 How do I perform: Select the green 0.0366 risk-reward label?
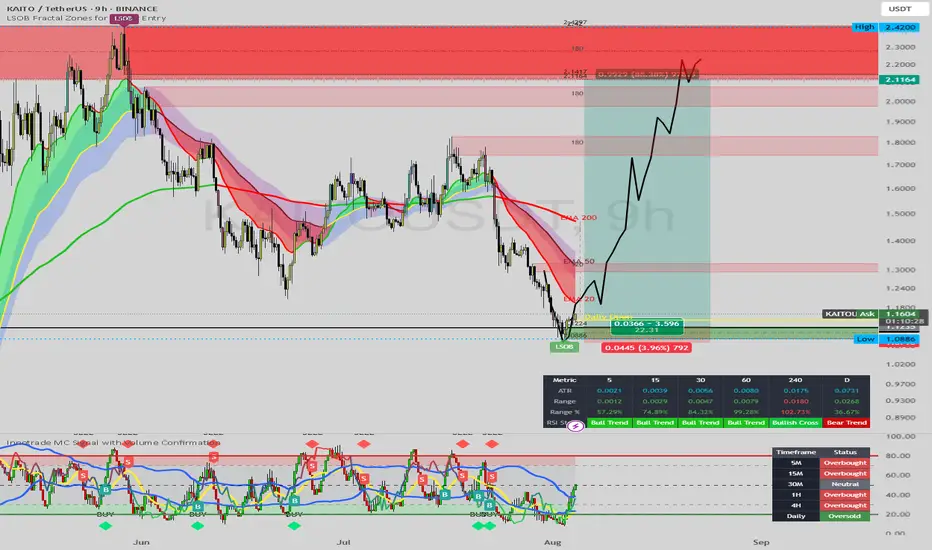click(646, 327)
